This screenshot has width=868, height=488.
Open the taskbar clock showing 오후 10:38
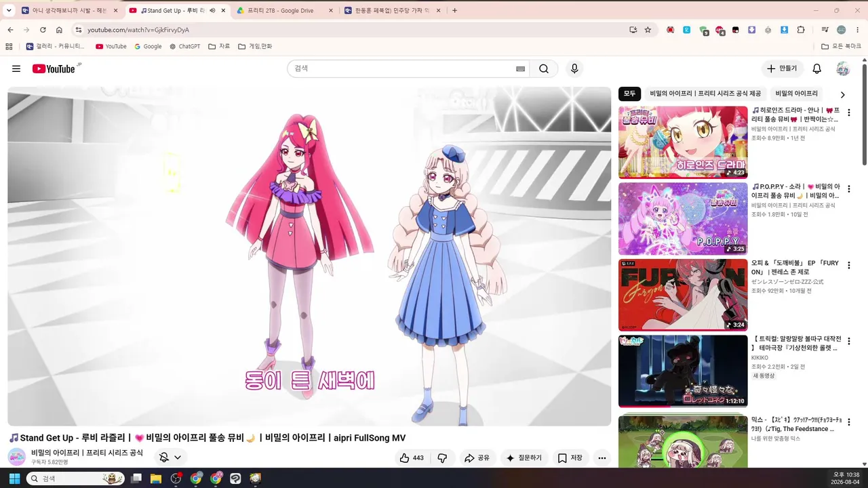pos(846,479)
